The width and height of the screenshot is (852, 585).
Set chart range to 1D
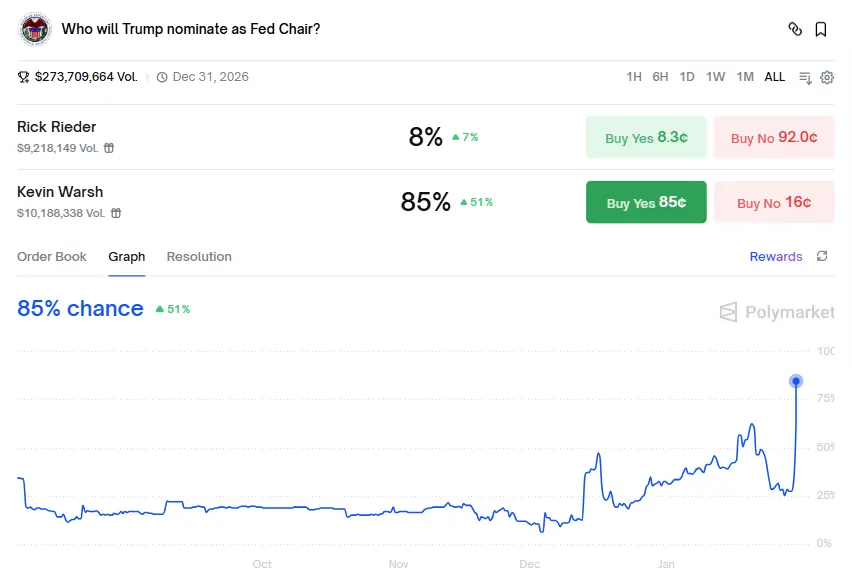(x=687, y=77)
